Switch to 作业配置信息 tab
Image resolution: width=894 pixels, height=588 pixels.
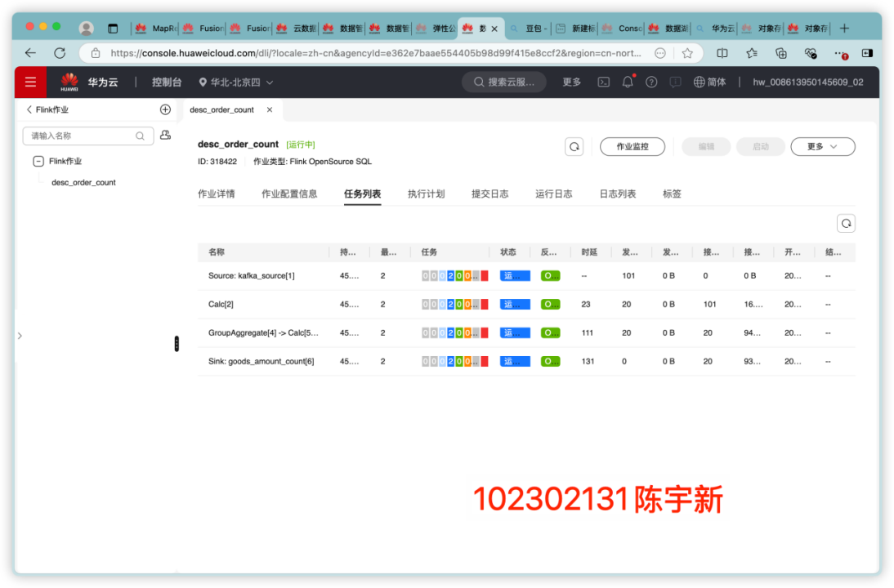pos(289,194)
